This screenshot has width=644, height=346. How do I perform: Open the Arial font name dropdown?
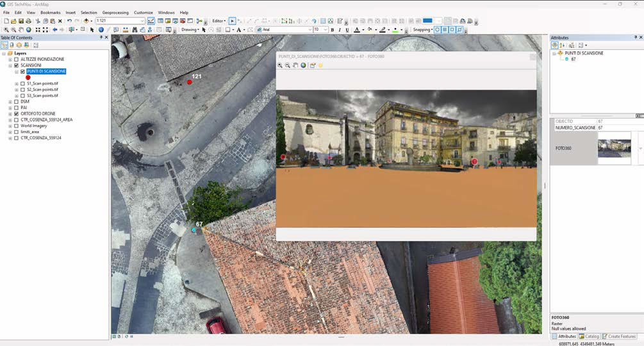[310, 30]
